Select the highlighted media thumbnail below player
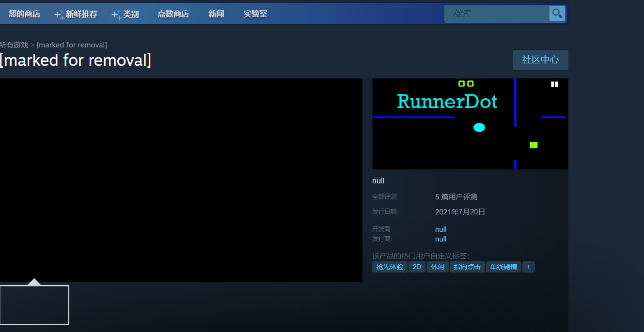This screenshot has width=644, height=332. coord(34,305)
